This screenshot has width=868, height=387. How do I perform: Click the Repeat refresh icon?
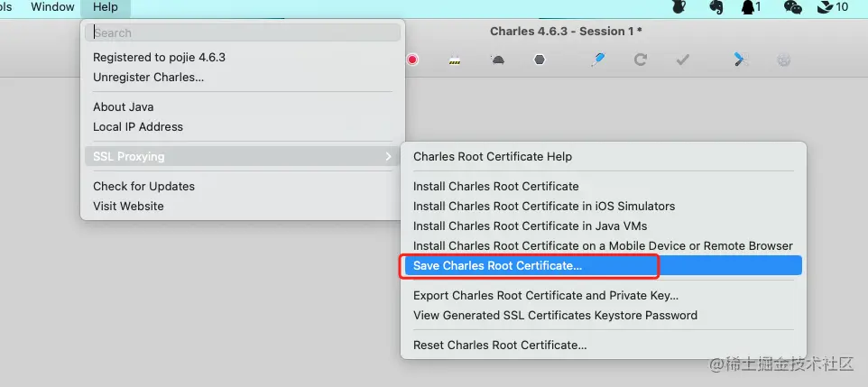[641, 60]
